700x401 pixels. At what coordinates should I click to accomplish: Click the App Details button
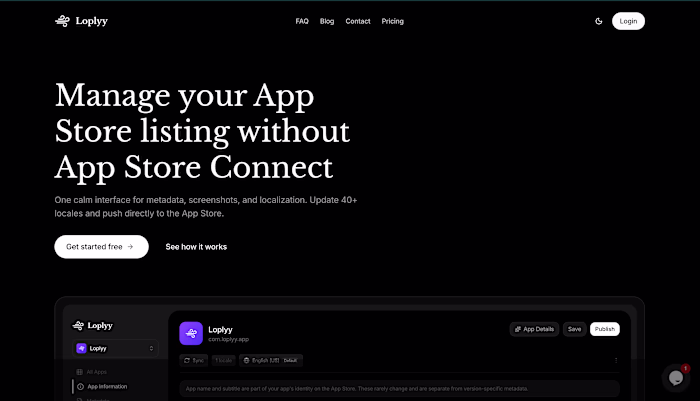click(534, 329)
